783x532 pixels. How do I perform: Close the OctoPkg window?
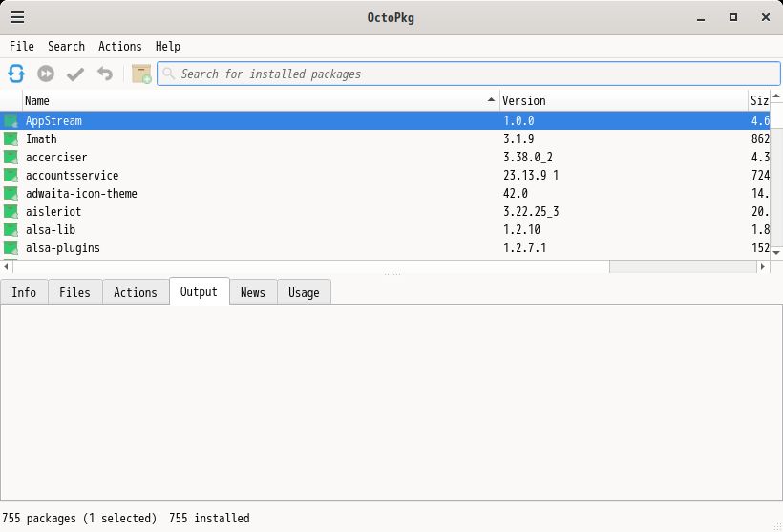(766, 17)
